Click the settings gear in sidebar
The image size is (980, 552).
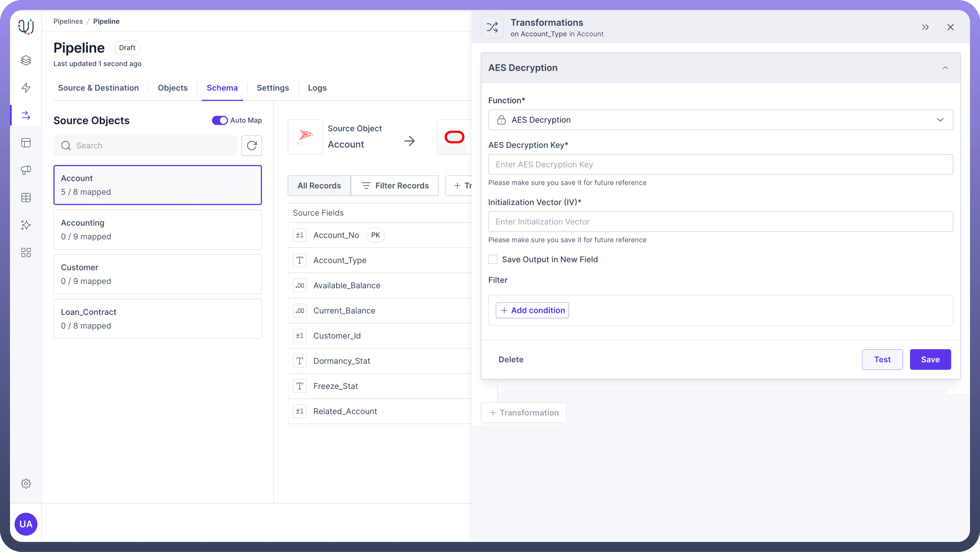tap(26, 483)
